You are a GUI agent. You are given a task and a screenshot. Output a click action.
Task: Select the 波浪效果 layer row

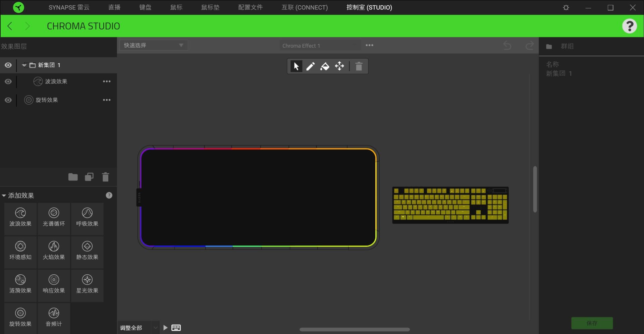pyautogui.click(x=58, y=81)
